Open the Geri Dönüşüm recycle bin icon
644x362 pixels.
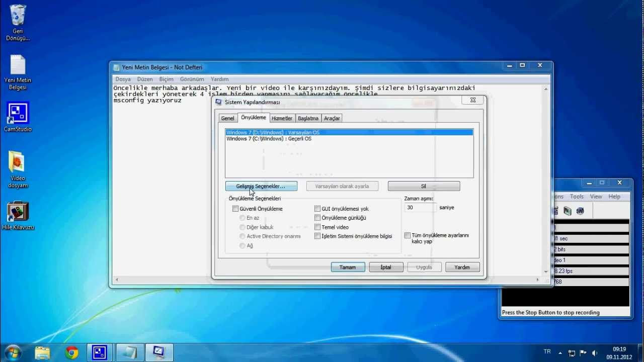18,23
